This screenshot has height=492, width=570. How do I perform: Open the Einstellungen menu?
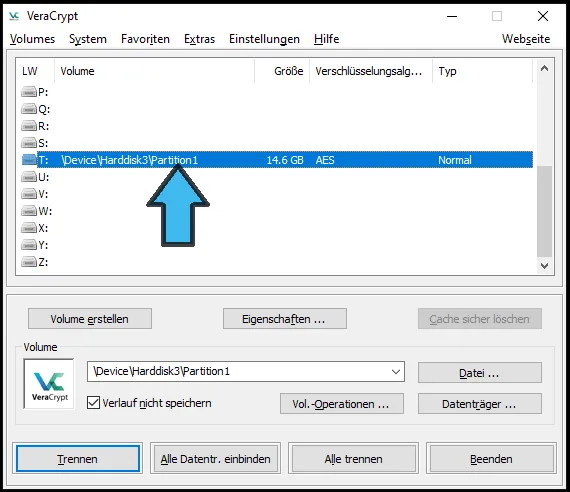(264, 39)
